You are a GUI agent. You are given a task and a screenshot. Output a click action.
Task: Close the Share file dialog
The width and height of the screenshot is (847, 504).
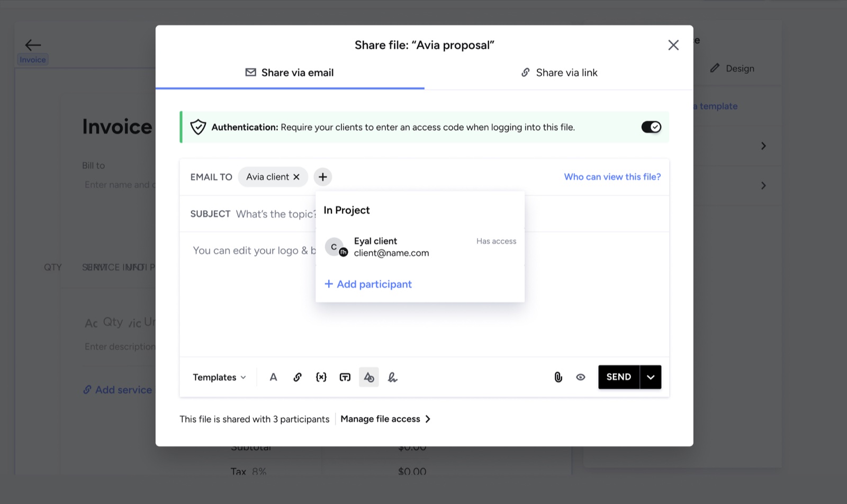(x=673, y=45)
